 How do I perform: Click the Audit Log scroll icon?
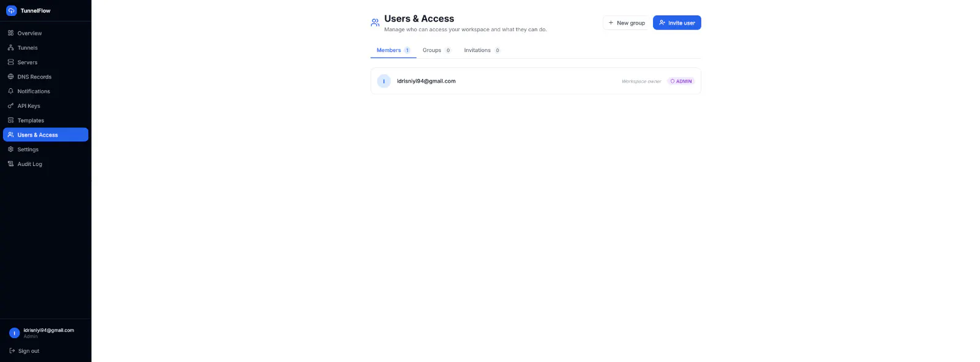10,164
